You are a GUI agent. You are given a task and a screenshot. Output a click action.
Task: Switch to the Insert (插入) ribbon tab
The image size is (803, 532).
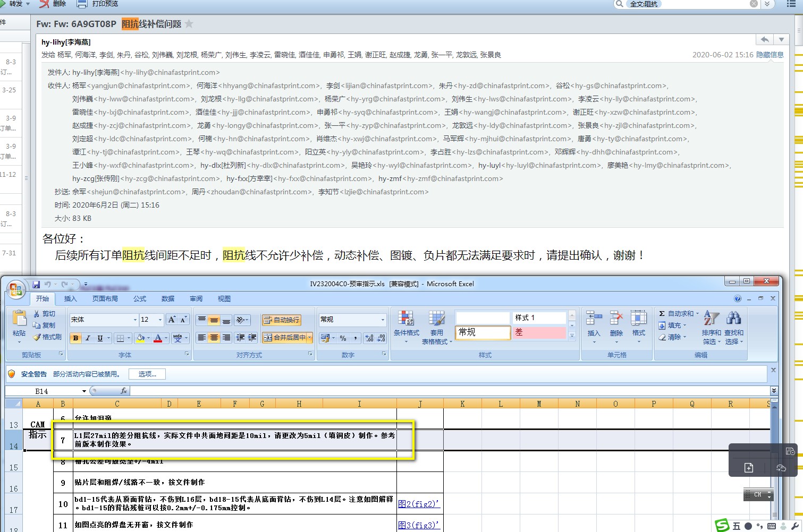(70, 299)
